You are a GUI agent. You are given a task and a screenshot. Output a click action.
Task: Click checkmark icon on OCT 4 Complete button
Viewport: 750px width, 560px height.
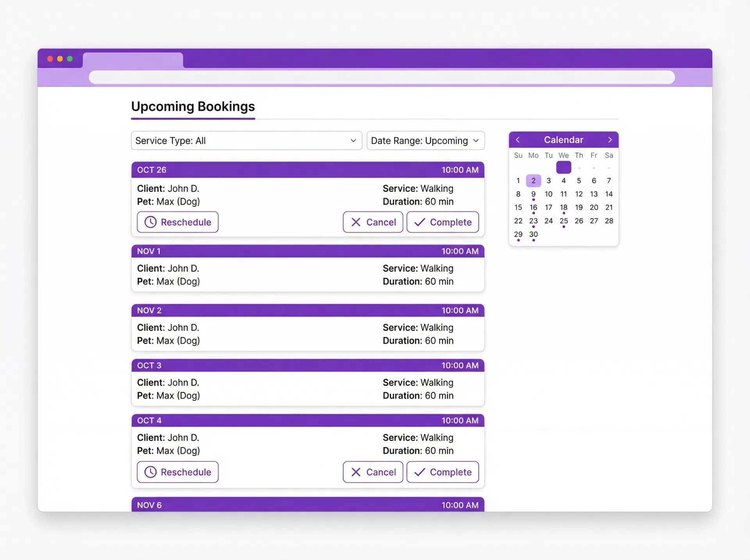click(420, 472)
